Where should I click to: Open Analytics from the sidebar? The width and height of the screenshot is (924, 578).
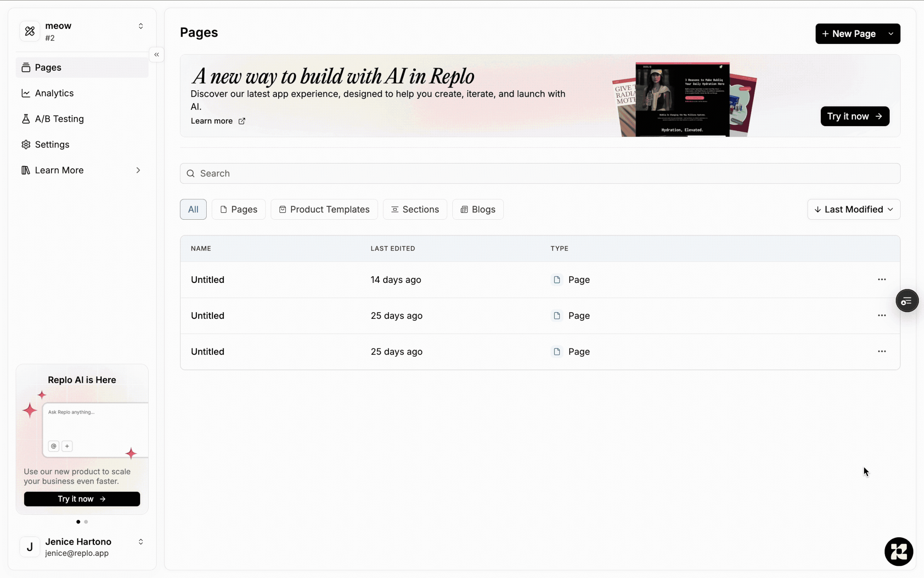54,93
